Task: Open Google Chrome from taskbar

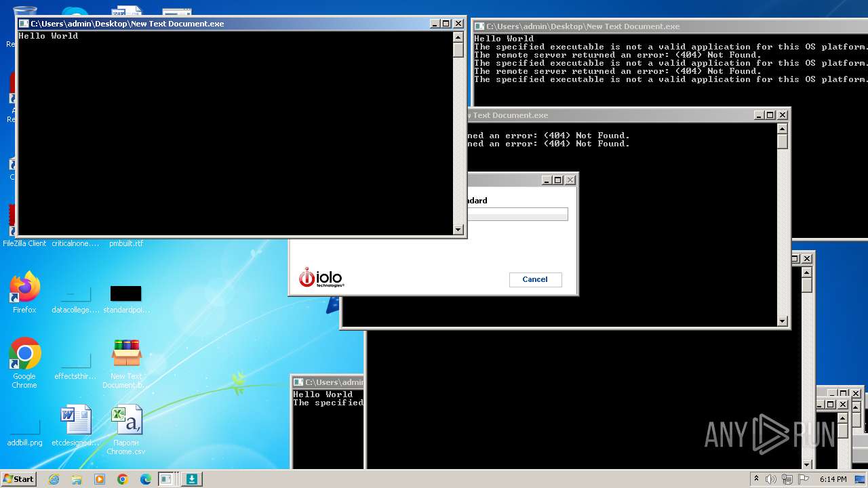Action: (123, 479)
